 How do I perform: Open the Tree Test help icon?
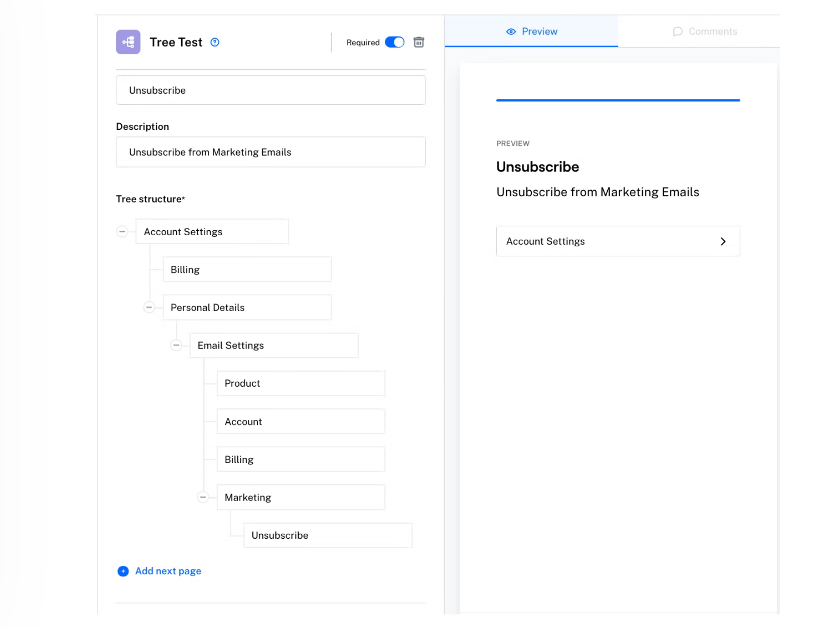tap(215, 42)
